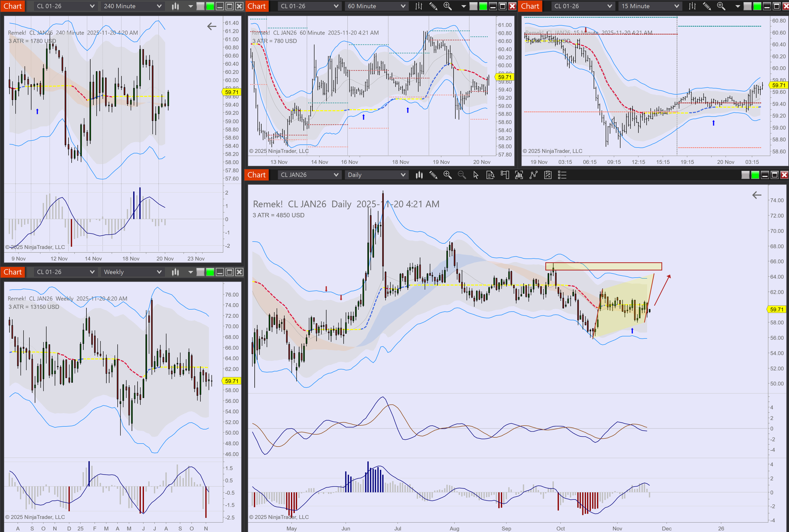Click Zoom In magnifier on 60 Minute chart
The height and width of the screenshot is (532, 789).
447,6
